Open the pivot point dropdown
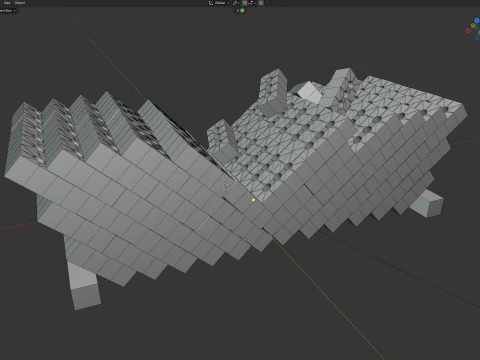The height and width of the screenshot is (360, 480). point(236,3)
